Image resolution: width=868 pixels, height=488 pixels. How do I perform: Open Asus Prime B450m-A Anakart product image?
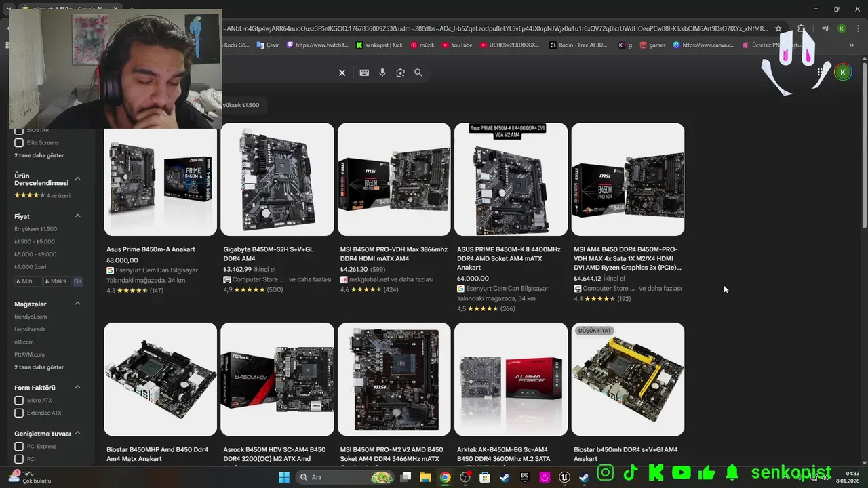[160, 180]
